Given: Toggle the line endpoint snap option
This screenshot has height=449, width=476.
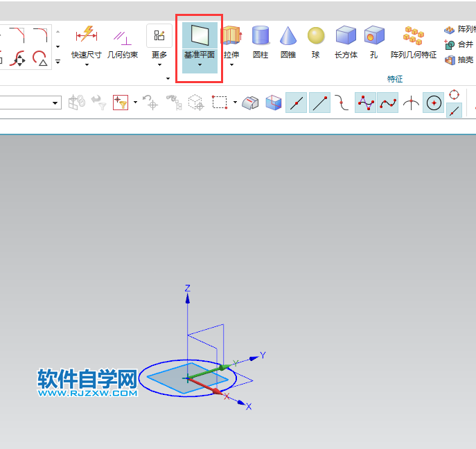Looking at the screenshot, I should tap(319, 103).
